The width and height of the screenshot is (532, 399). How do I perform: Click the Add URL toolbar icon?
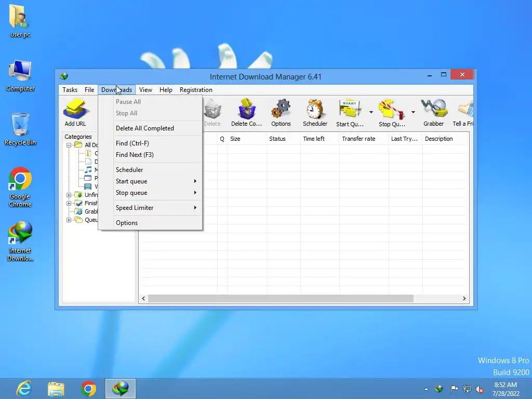click(x=75, y=112)
